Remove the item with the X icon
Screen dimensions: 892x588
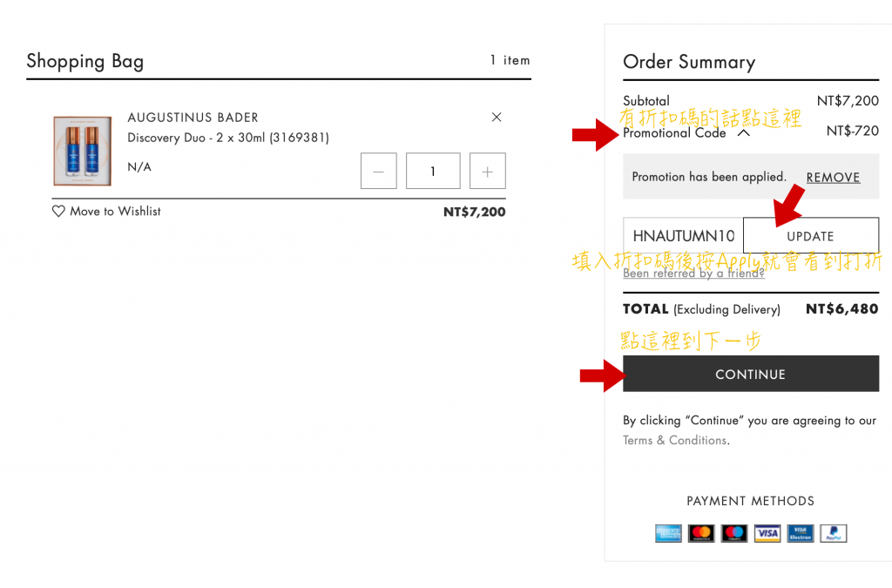(497, 117)
